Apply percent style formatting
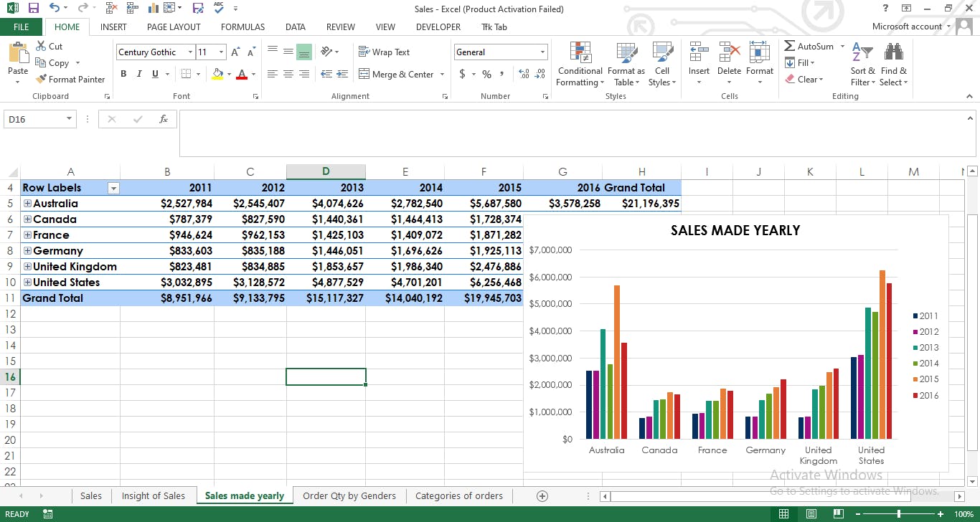The image size is (980, 522). 487,74
